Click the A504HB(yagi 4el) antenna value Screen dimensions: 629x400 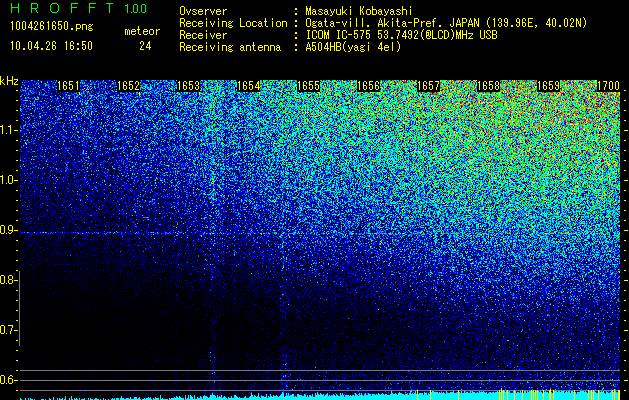tap(353, 47)
